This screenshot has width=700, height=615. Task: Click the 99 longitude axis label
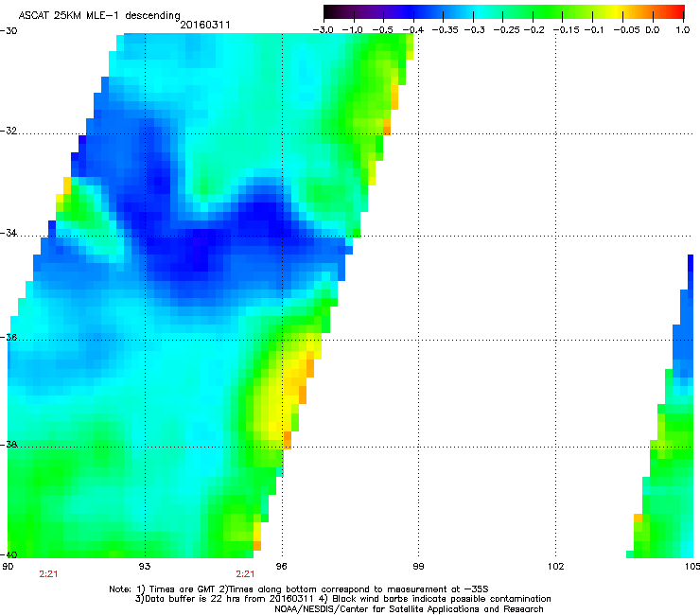[418, 567]
